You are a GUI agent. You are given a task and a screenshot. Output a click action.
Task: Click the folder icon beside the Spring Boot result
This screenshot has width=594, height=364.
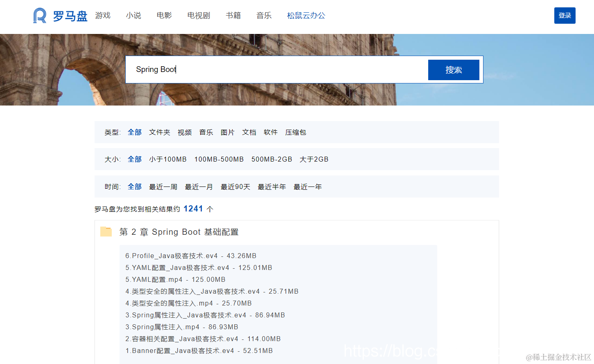pos(106,231)
